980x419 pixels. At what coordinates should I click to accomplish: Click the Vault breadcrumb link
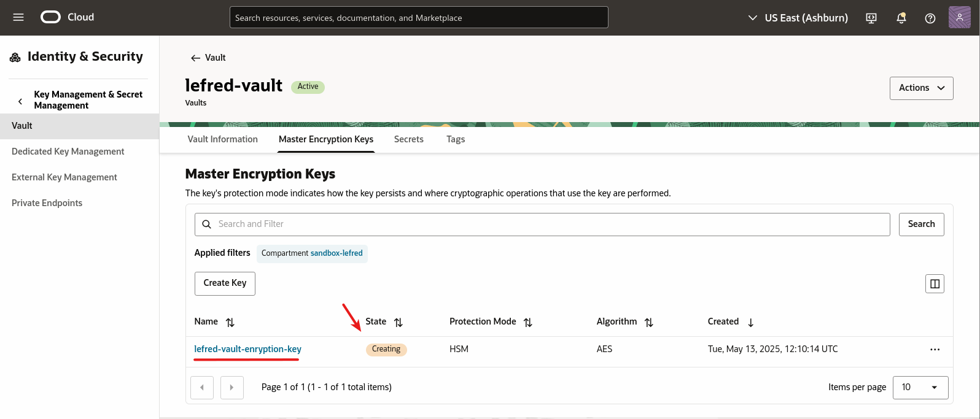tap(215, 58)
